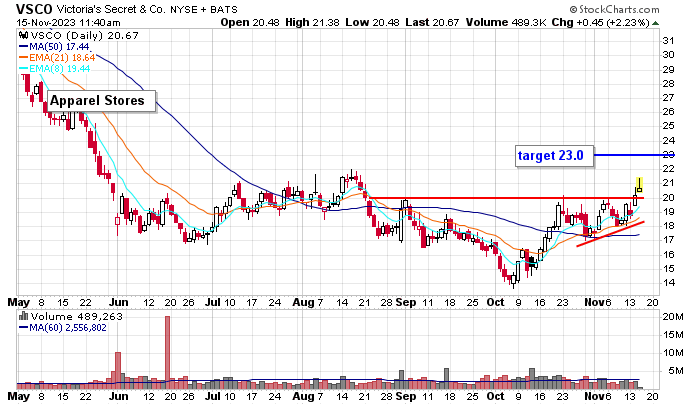Click the red horizontal resistance line at 20
Screen dimensions: 700x405
pyautogui.click(x=507, y=197)
